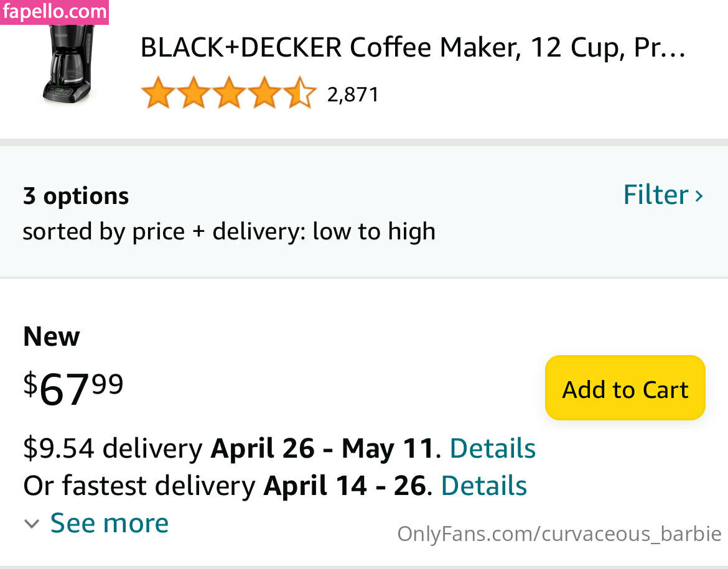Click the down chevron beside See more

click(x=32, y=524)
